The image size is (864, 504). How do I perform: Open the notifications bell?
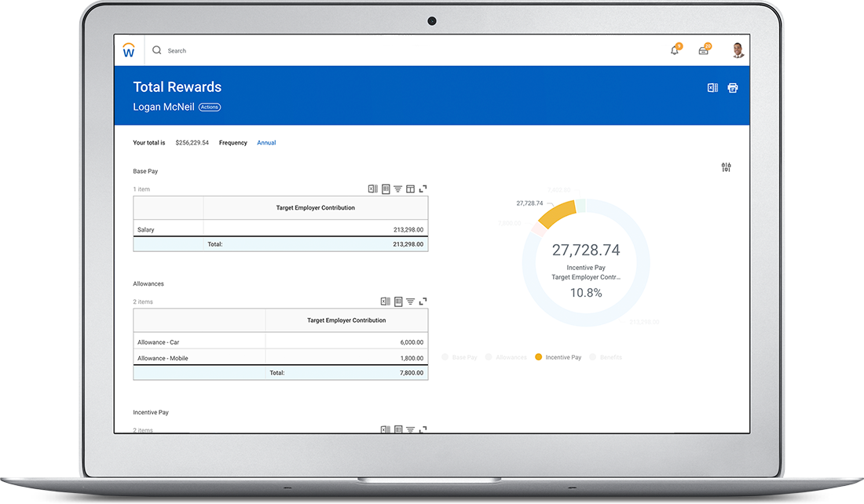(x=675, y=50)
